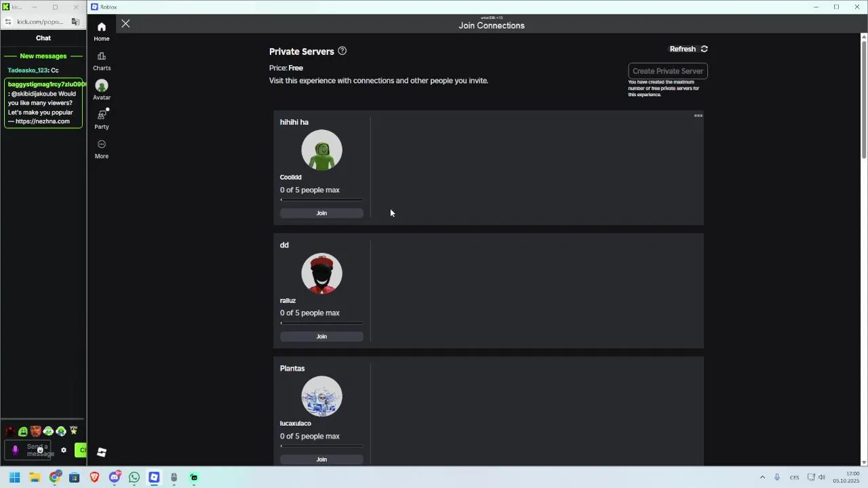This screenshot has height=488, width=868.
Task: Open the CES keyboard language selector
Action: pos(794,478)
